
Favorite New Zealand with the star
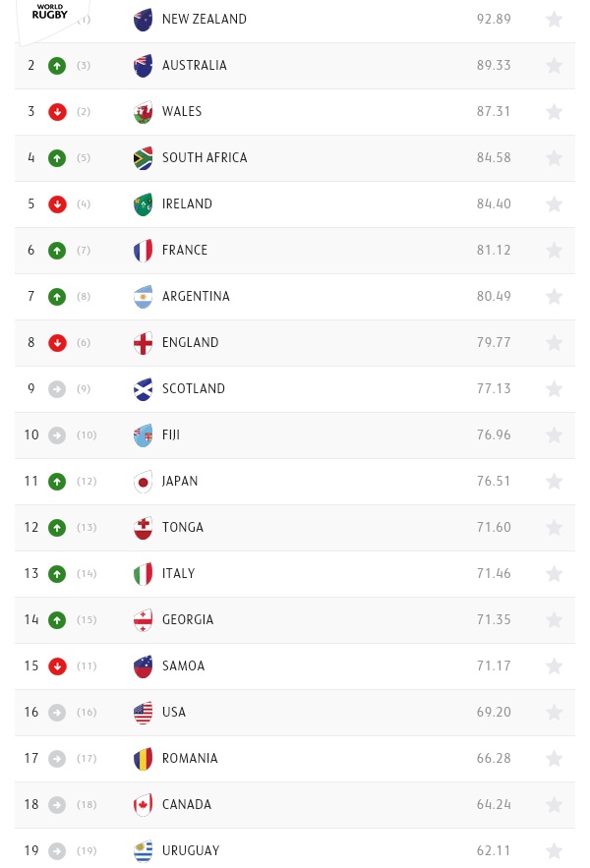coord(554,20)
